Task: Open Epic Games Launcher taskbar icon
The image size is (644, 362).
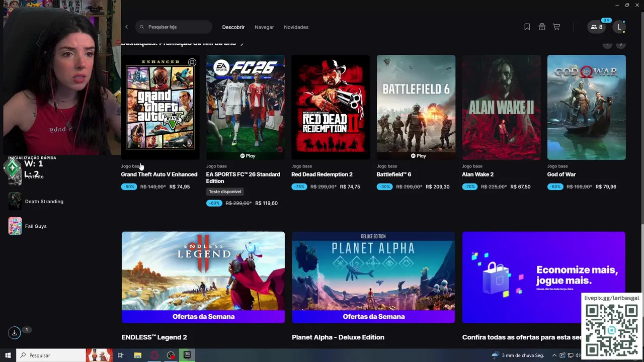Action: pyautogui.click(x=187, y=355)
